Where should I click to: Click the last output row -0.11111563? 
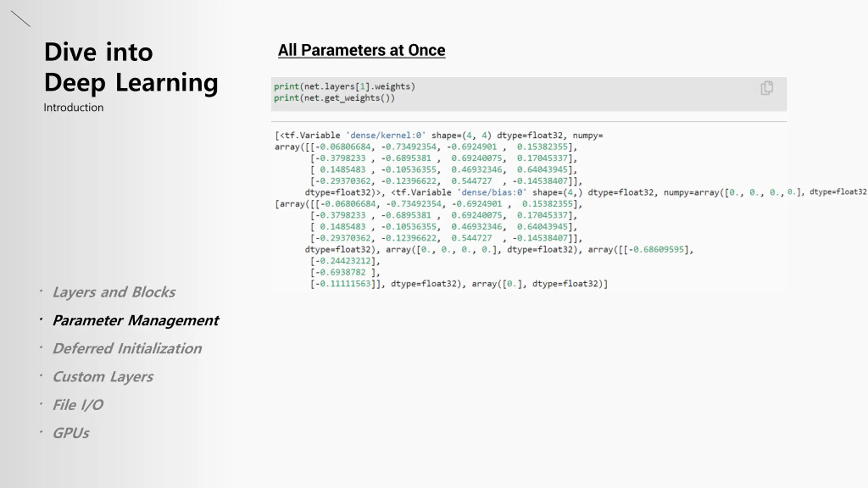(x=343, y=284)
